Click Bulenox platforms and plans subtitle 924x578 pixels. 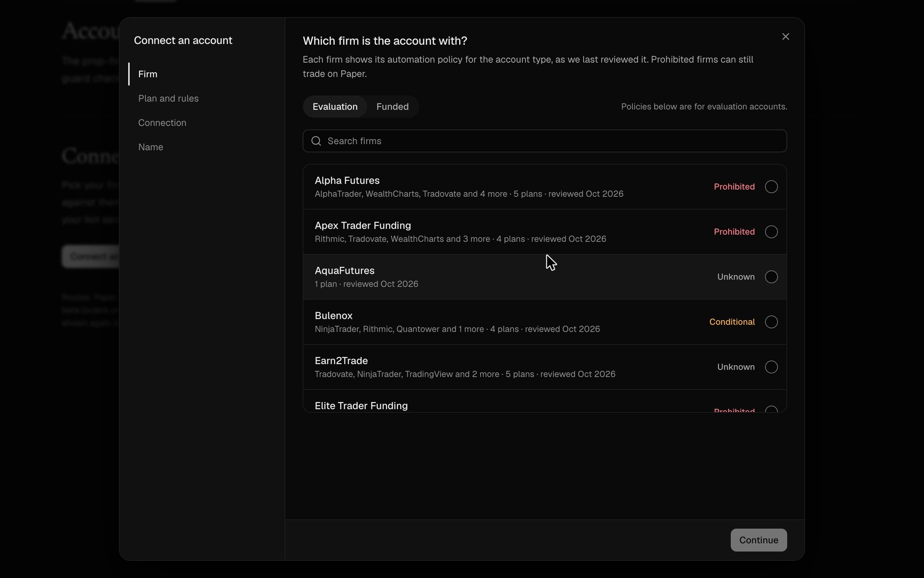tap(457, 329)
